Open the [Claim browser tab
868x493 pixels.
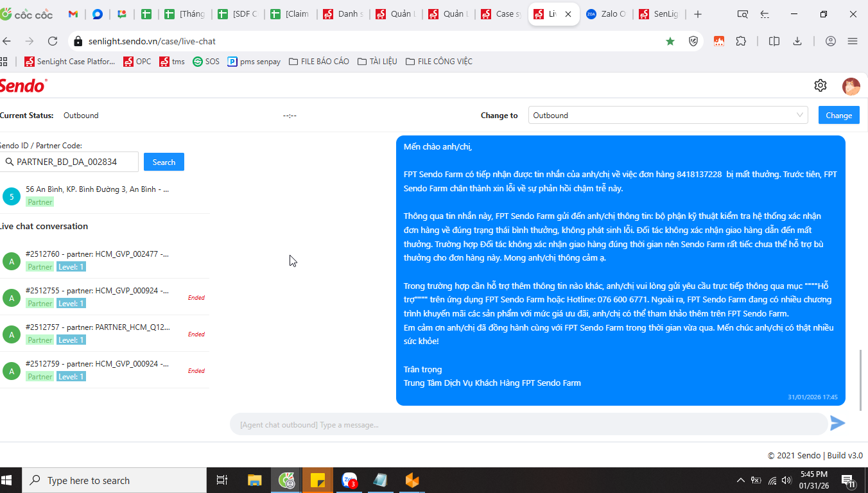click(290, 14)
